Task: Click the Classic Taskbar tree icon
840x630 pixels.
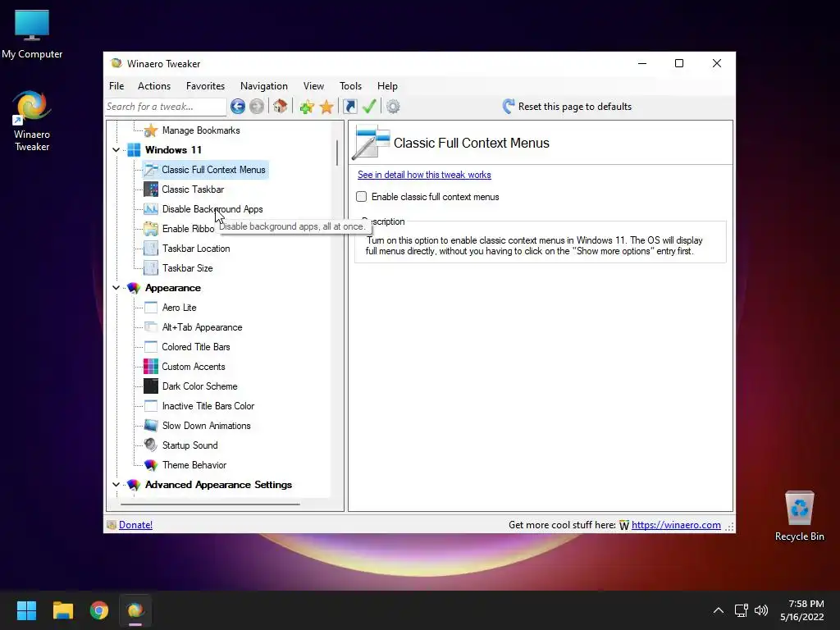Action: [x=151, y=189]
